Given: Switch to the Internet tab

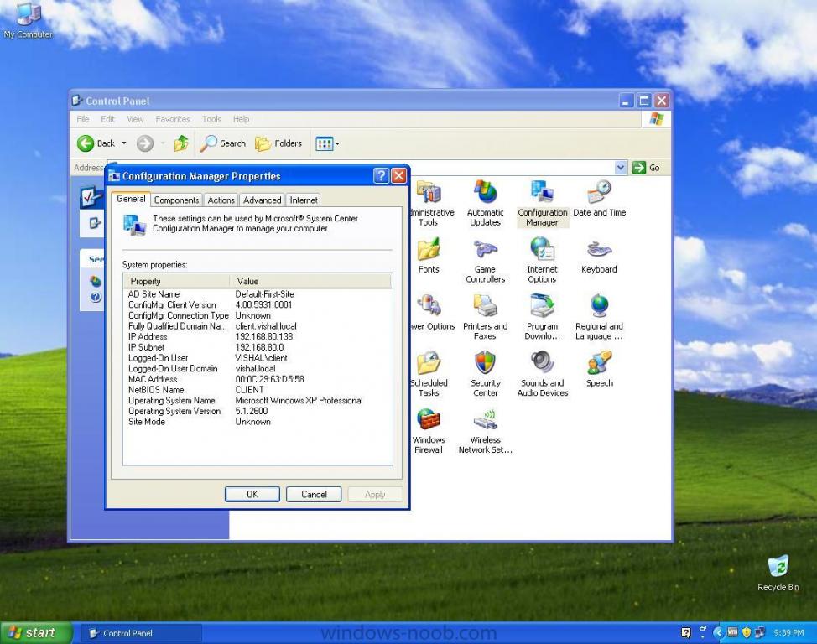Looking at the screenshot, I should [304, 200].
